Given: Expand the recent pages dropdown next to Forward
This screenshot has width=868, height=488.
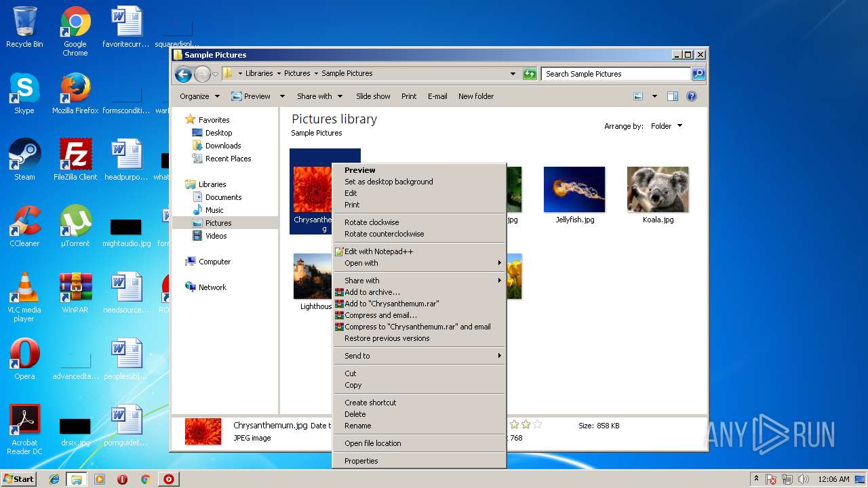Looking at the screenshot, I should (x=215, y=74).
